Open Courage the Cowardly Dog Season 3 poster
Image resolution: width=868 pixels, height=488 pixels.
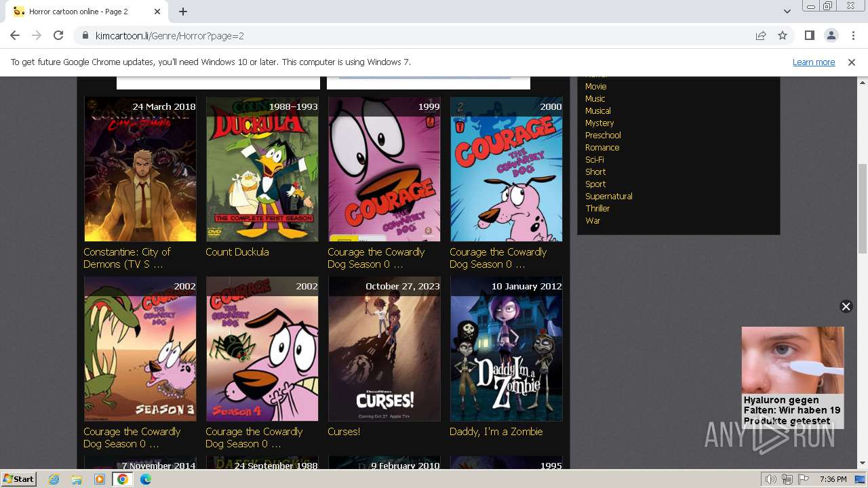140,348
